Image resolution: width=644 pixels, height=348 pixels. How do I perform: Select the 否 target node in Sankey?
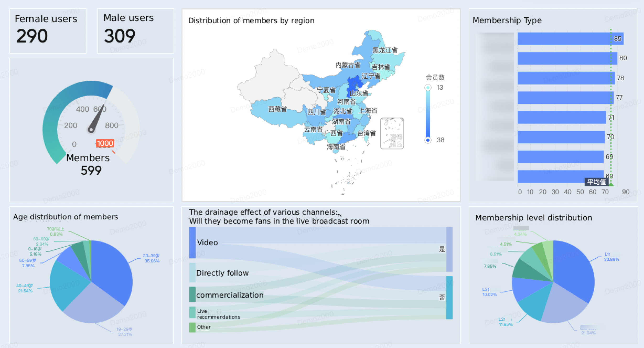tap(449, 298)
